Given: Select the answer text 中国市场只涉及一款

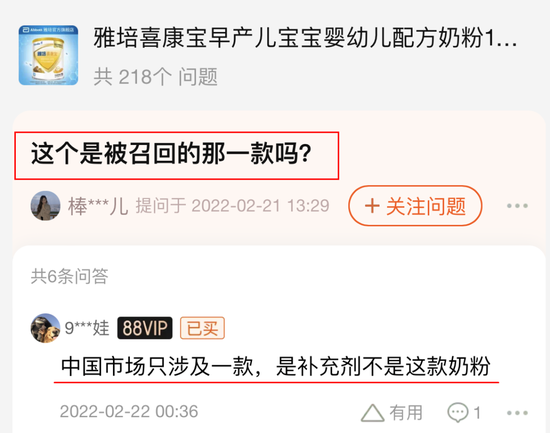Looking at the screenshot, I should (x=157, y=367).
